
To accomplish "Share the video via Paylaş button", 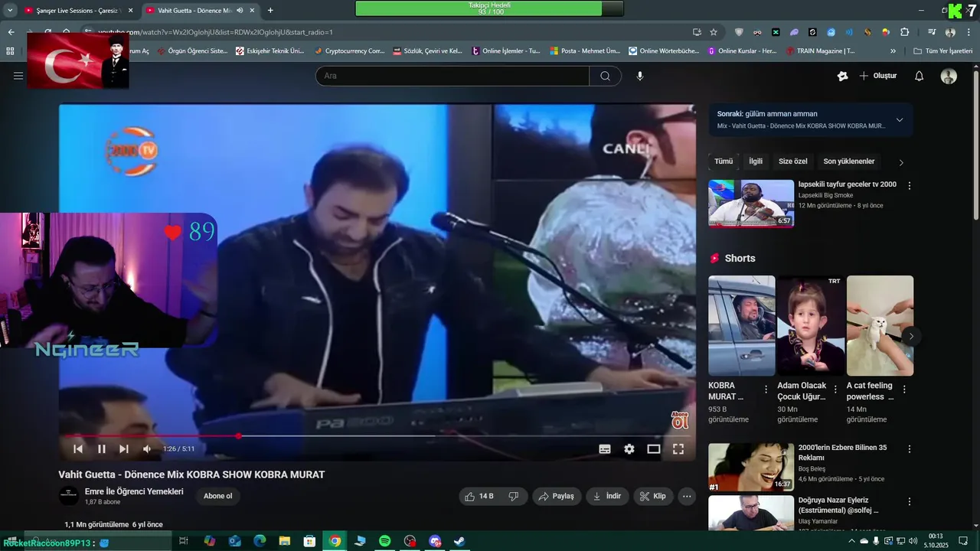I will (x=557, y=496).
